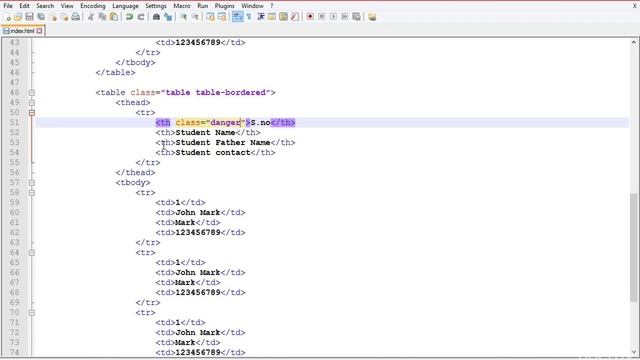Open the Plugins menu

(224, 6)
